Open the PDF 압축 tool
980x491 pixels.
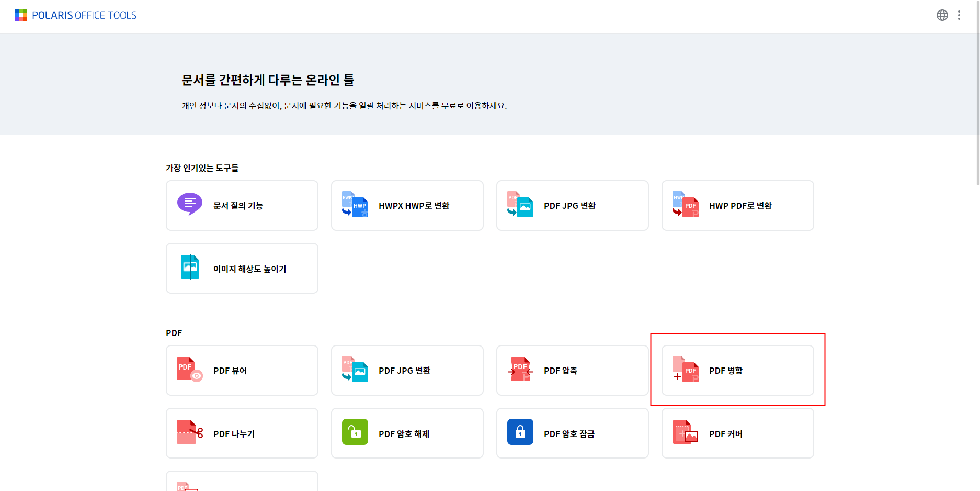pos(573,371)
